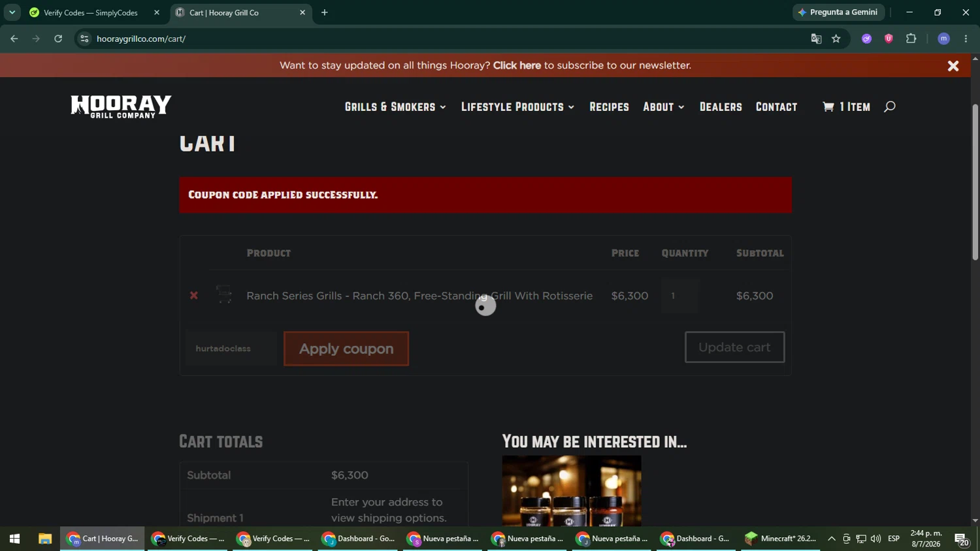Viewport: 980px width, 551px height.
Task: Open the suggested product image with jars
Action: coord(572,491)
